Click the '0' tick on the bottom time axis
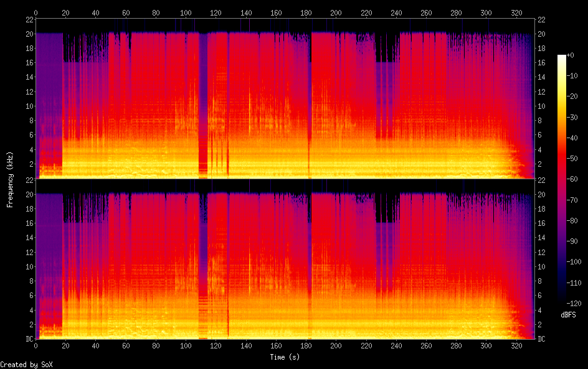588x369 pixels. click(36, 345)
